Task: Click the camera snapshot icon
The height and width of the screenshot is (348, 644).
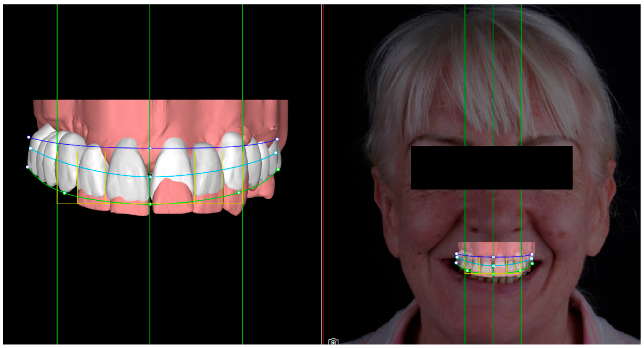Action: tap(333, 342)
